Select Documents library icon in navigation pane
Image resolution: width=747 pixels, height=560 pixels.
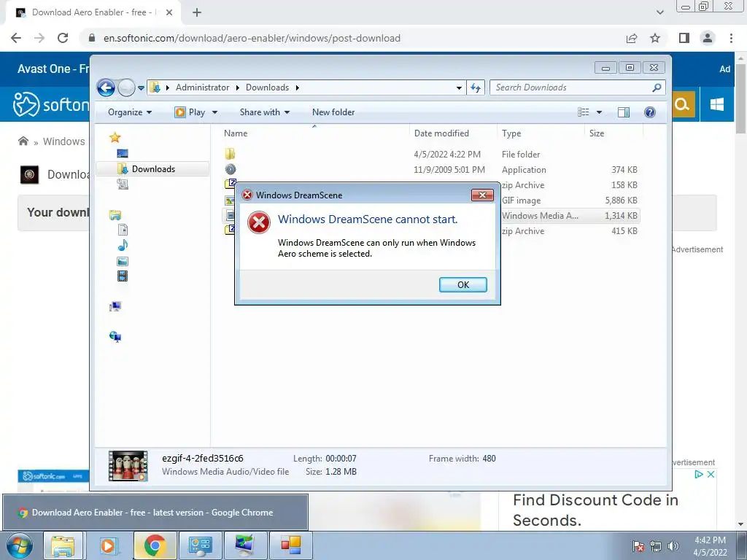click(123, 230)
